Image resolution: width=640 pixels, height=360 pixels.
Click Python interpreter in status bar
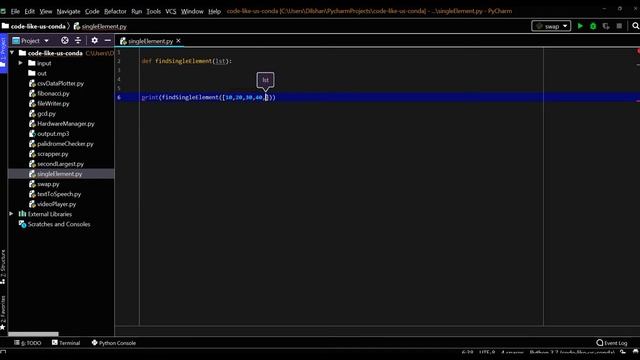571,352
